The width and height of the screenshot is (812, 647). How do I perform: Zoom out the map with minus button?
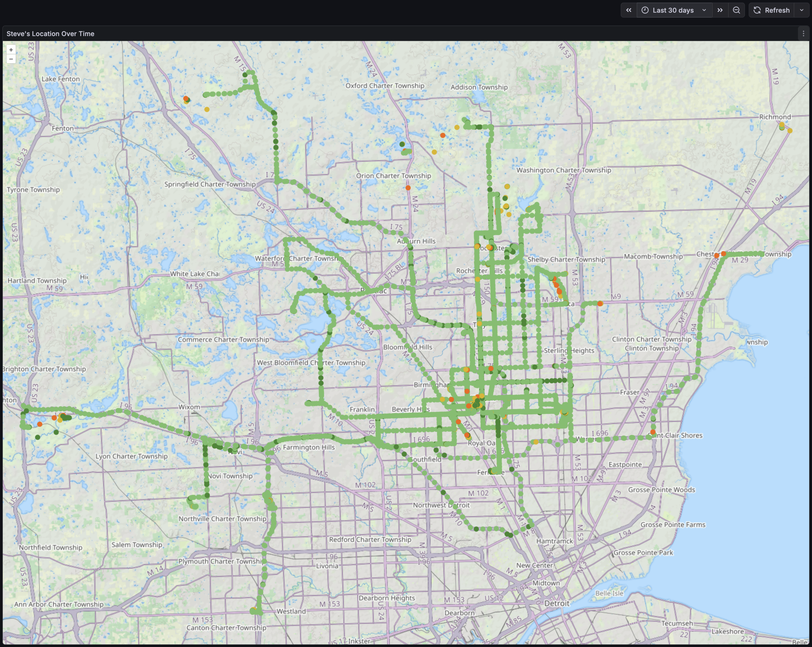pyautogui.click(x=11, y=59)
